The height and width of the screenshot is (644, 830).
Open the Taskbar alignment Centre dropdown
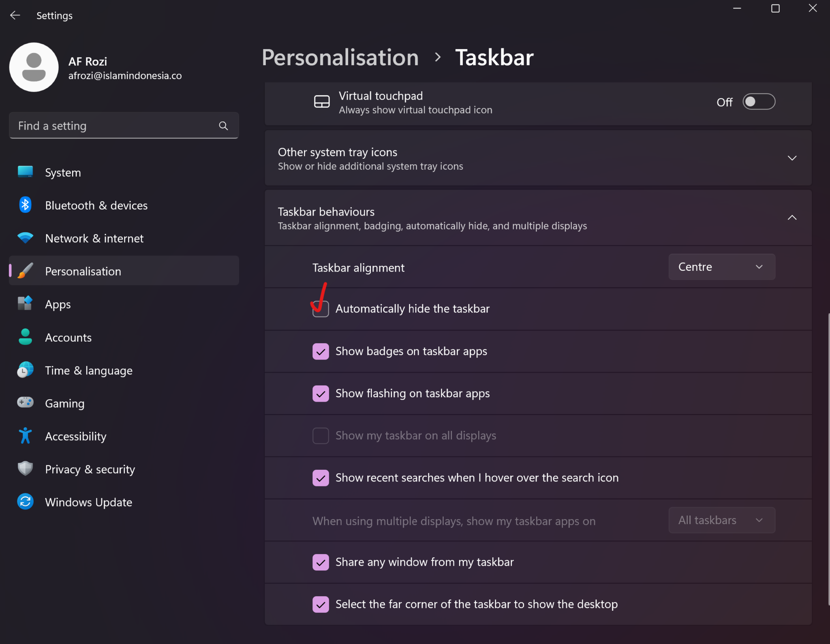coord(721,267)
